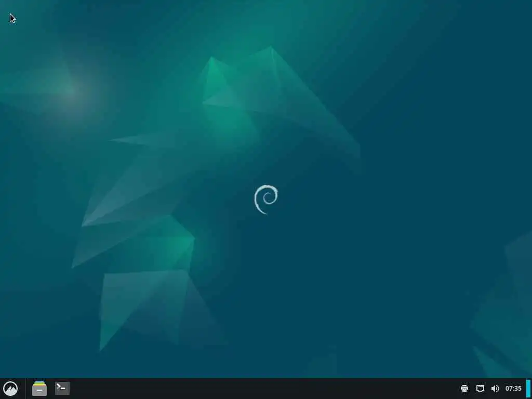Screen dimensions: 532x399
Task: Open the mountain-logo applications menu
Action: (x=10, y=389)
